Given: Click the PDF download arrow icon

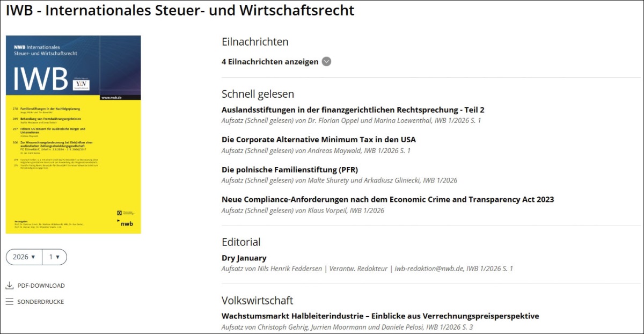Looking at the screenshot, I should click(x=9, y=286).
